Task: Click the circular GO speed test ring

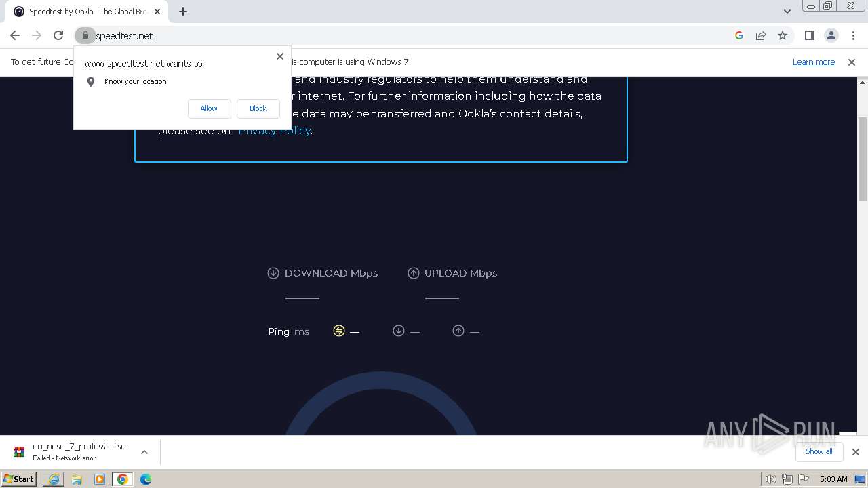Action: click(380, 403)
